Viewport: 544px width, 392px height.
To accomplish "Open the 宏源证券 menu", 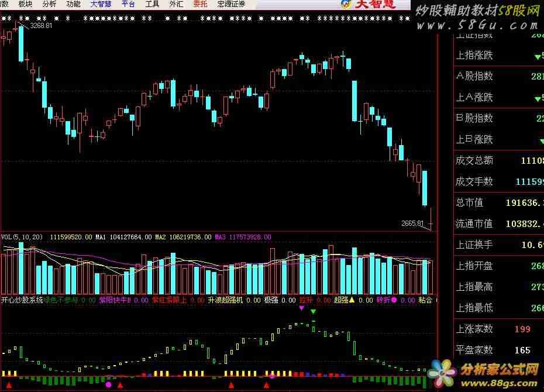I will [232, 4].
